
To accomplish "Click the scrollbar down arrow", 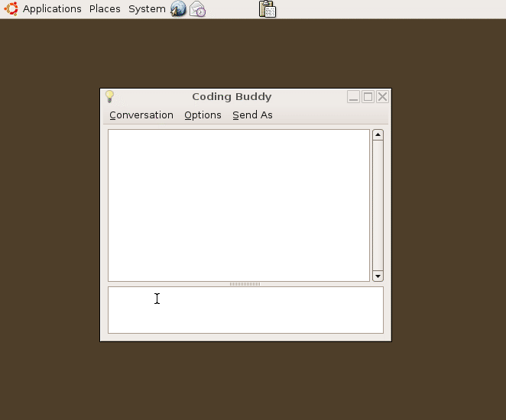I will click(378, 276).
